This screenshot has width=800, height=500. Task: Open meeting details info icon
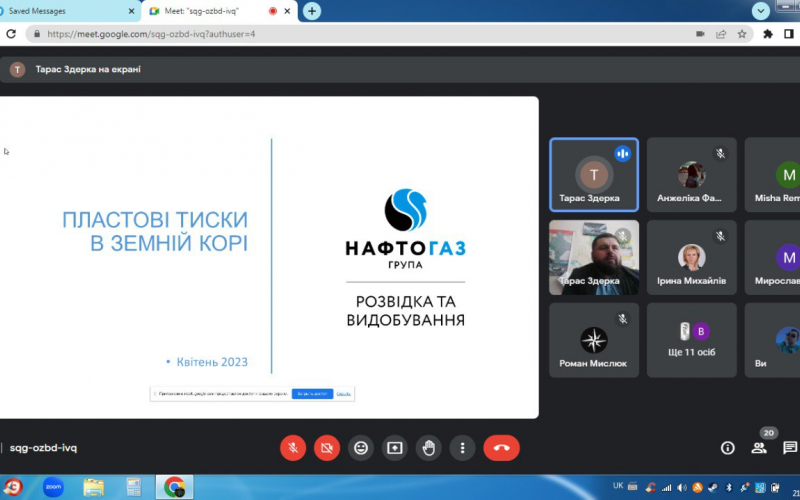(728, 448)
